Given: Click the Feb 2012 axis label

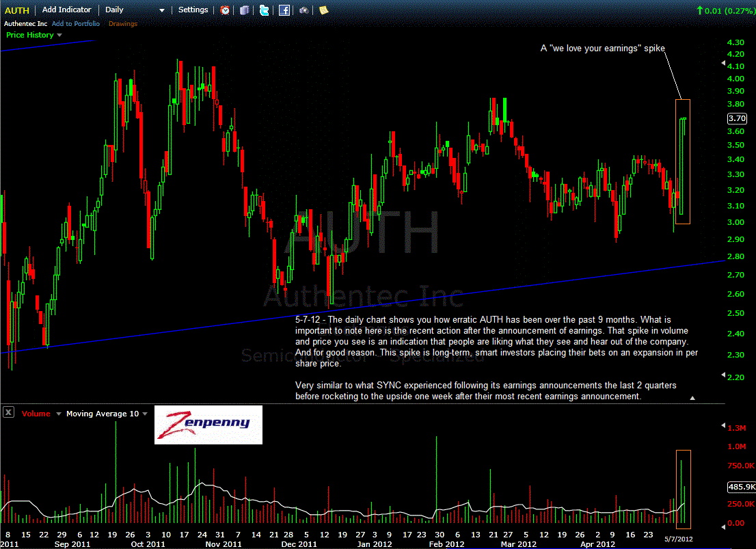Looking at the screenshot, I should 446,544.
